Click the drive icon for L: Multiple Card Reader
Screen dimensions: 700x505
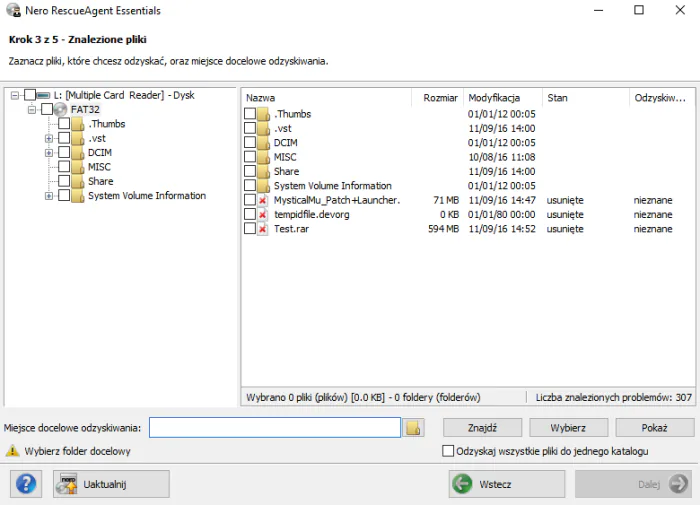point(43,95)
